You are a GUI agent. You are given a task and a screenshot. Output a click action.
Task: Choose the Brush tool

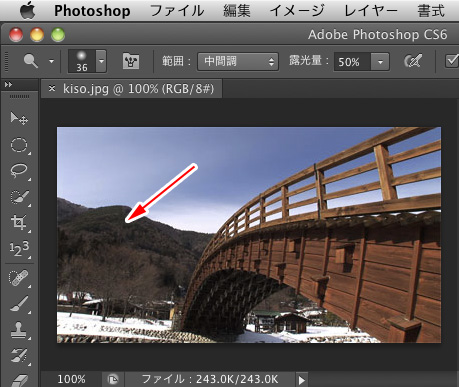coord(19,304)
